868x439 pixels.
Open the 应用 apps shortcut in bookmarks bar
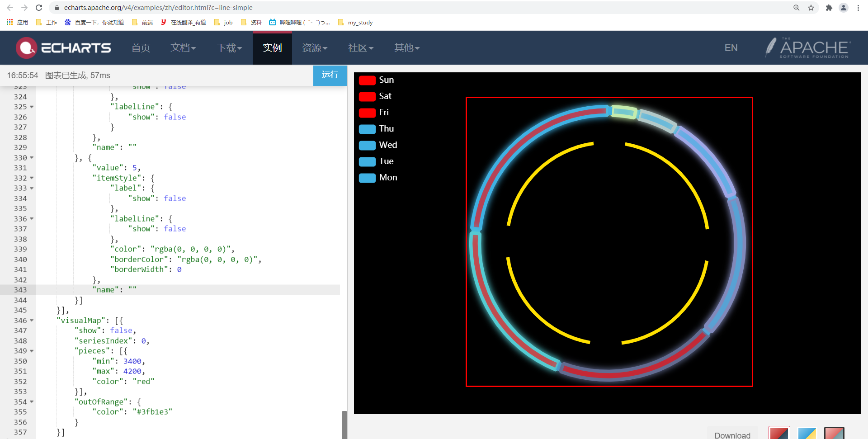[17, 22]
